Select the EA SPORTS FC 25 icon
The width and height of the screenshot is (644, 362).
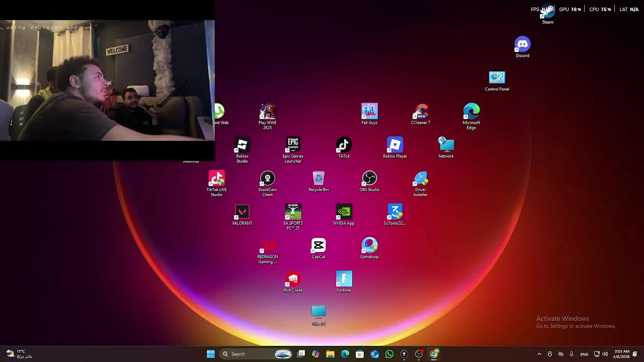tap(293, 217)
